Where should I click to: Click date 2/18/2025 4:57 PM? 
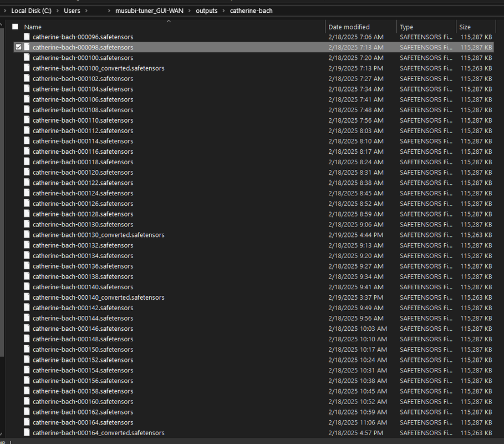tap(355, 433)
